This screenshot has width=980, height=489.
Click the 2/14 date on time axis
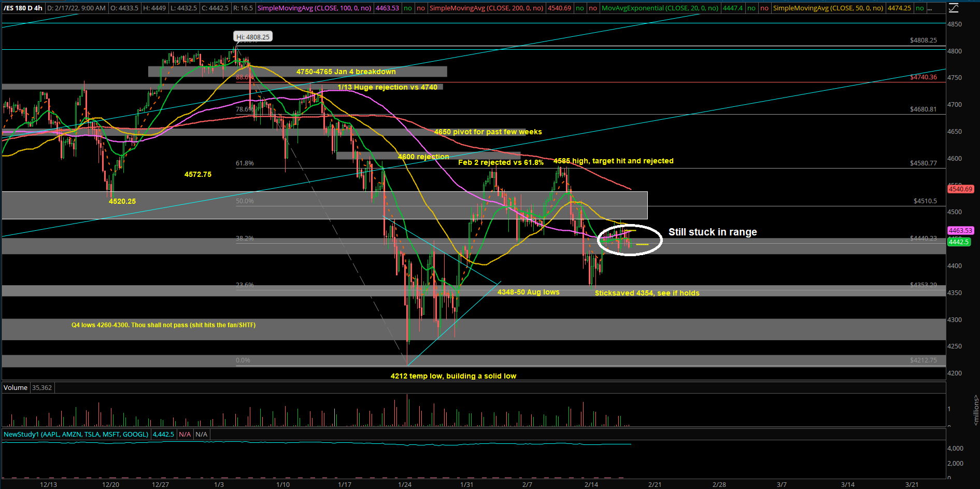click(591, 484)
